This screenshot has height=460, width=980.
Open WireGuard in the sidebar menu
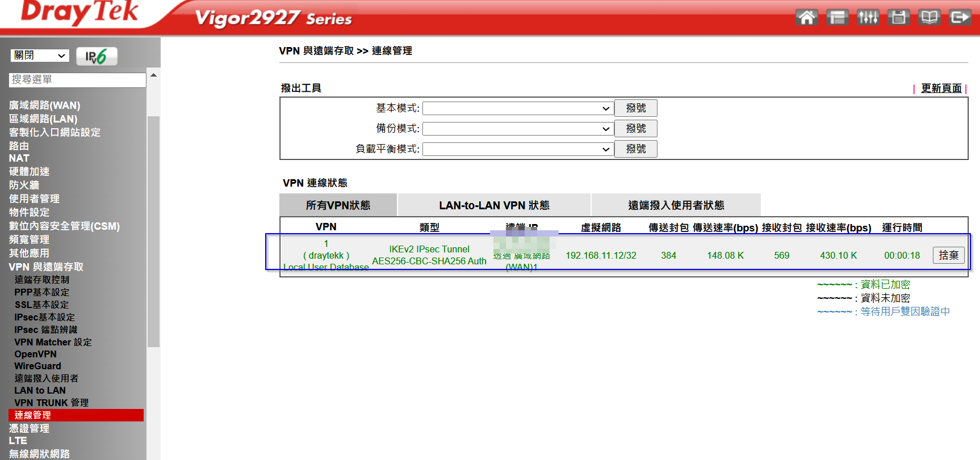point(37,366)
